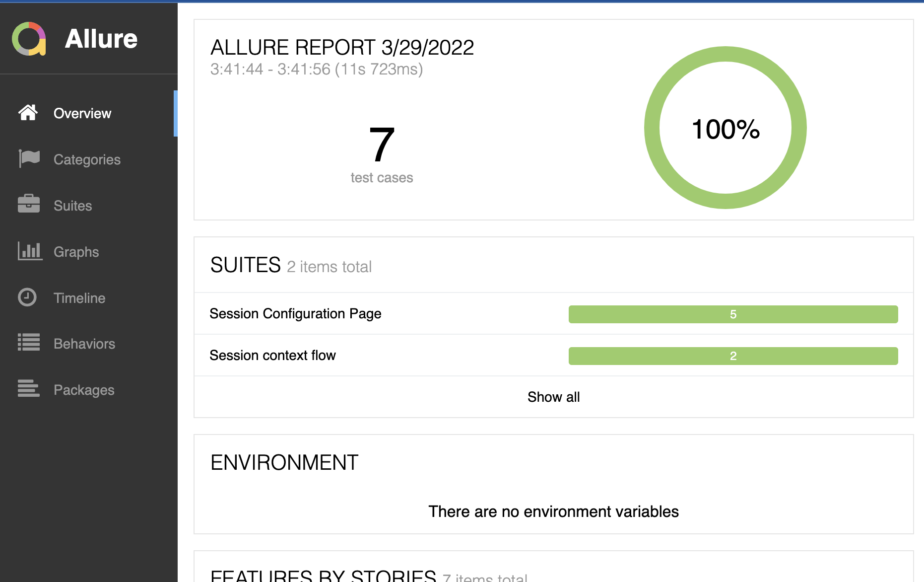Switch to the Behaviors section
Screen dimensions: 924x582
coord(83,344)
